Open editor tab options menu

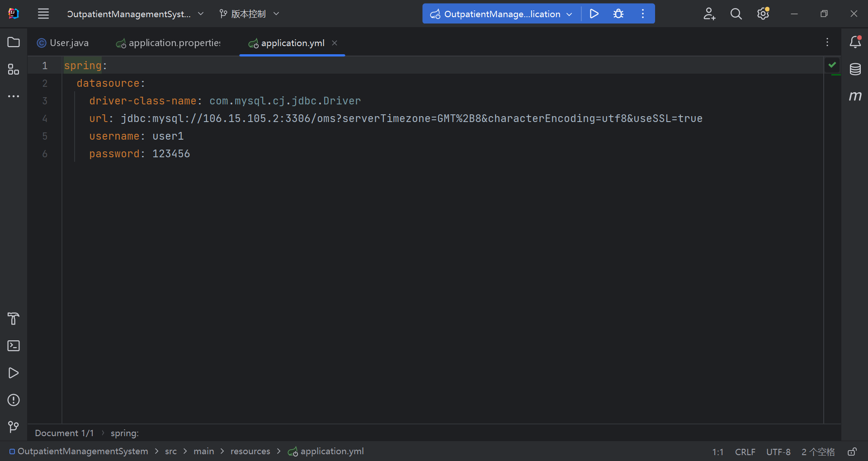[827, 42]
